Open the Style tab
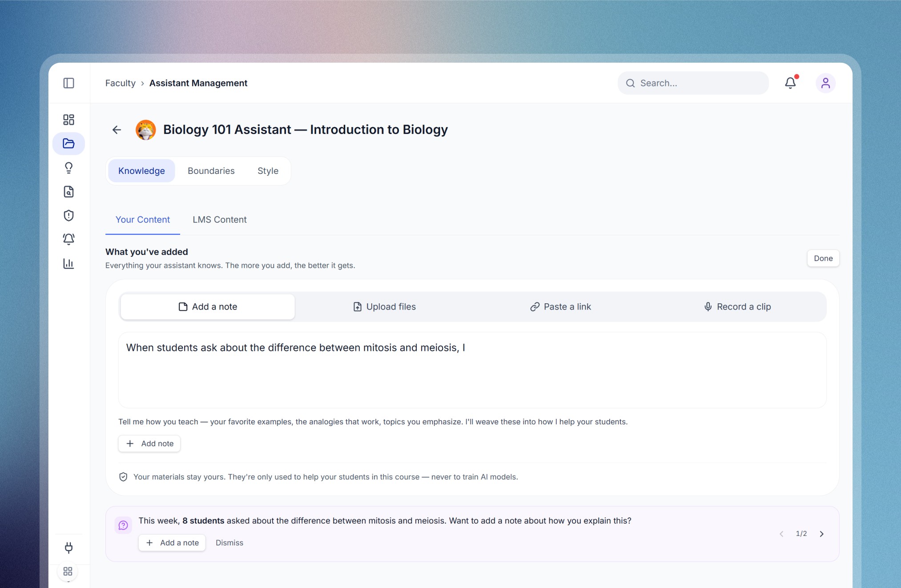Screen dimensions: 901x588 [267, 170]
